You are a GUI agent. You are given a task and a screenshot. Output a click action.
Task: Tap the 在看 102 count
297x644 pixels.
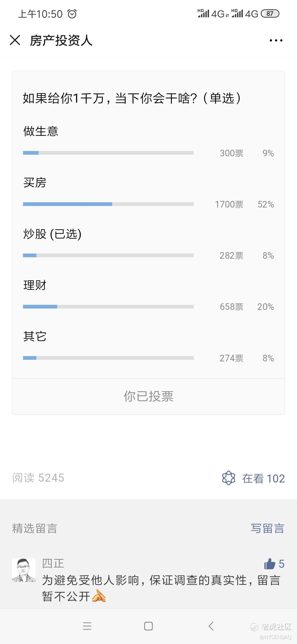pyautogui.click(x=263, y=478)
